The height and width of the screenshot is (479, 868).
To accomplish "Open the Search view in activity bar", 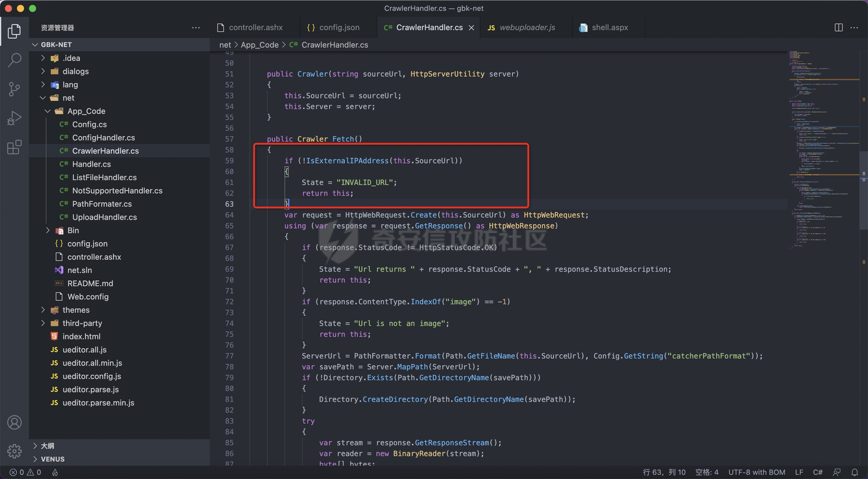I will point(14,60).
